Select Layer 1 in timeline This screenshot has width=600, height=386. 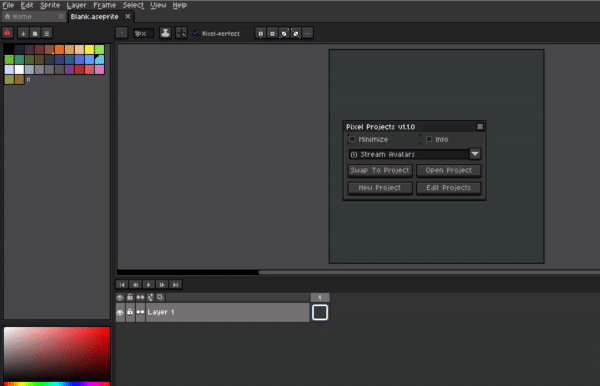pos(228,313)
